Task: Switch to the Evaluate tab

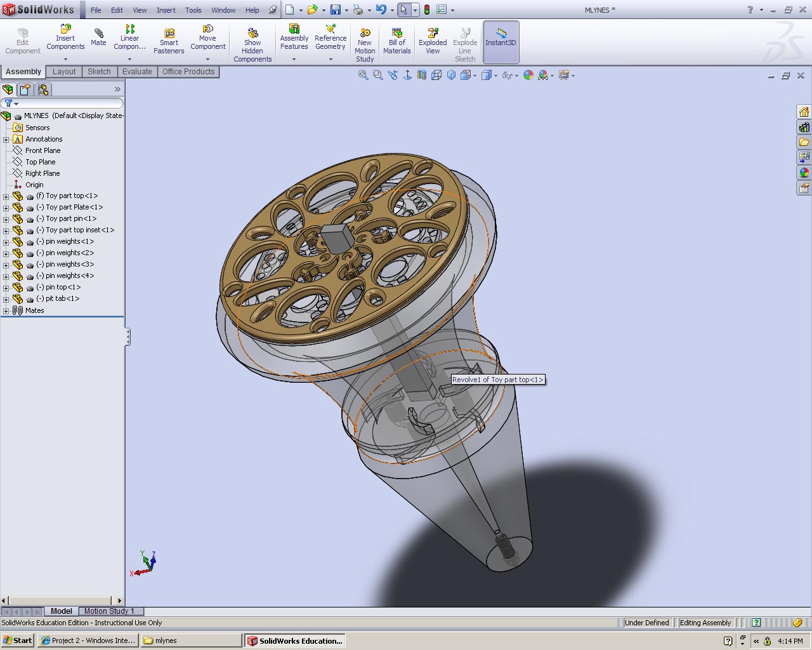Action: point(137,72)
